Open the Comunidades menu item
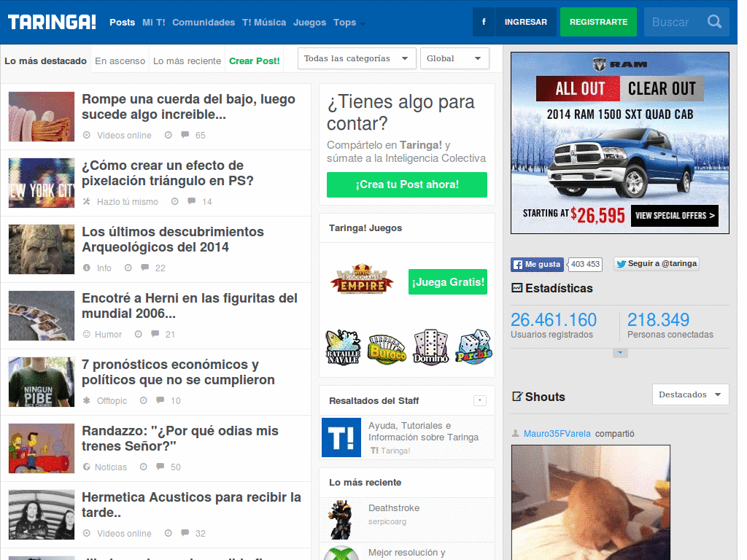 204,23
